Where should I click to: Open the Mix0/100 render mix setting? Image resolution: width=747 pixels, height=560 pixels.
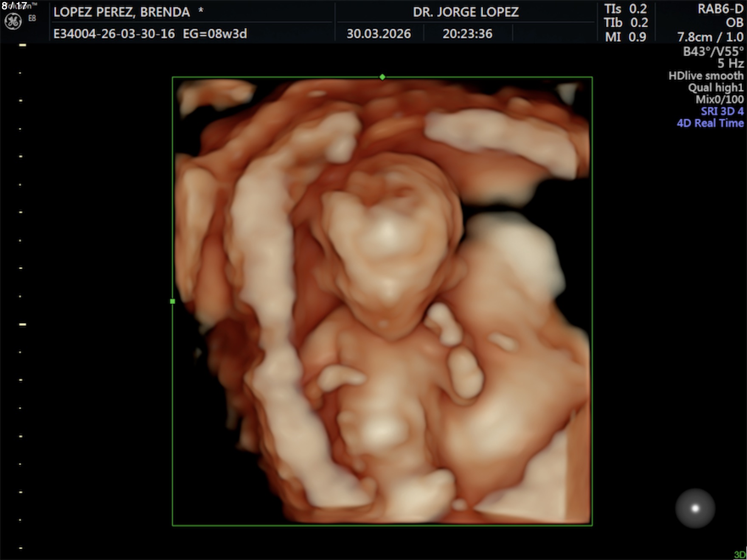tap(719, 100)
